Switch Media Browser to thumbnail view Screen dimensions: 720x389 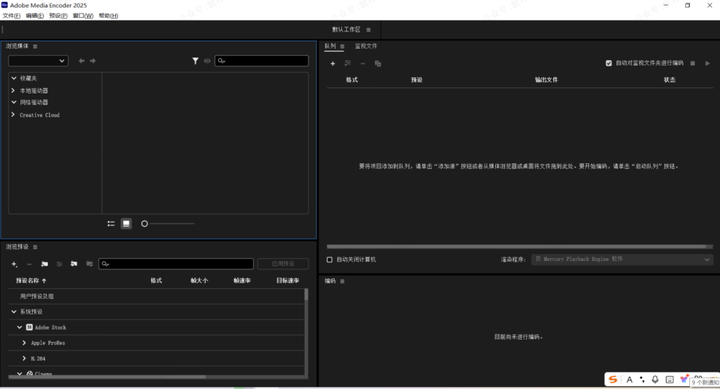click(x=126, y=224)
